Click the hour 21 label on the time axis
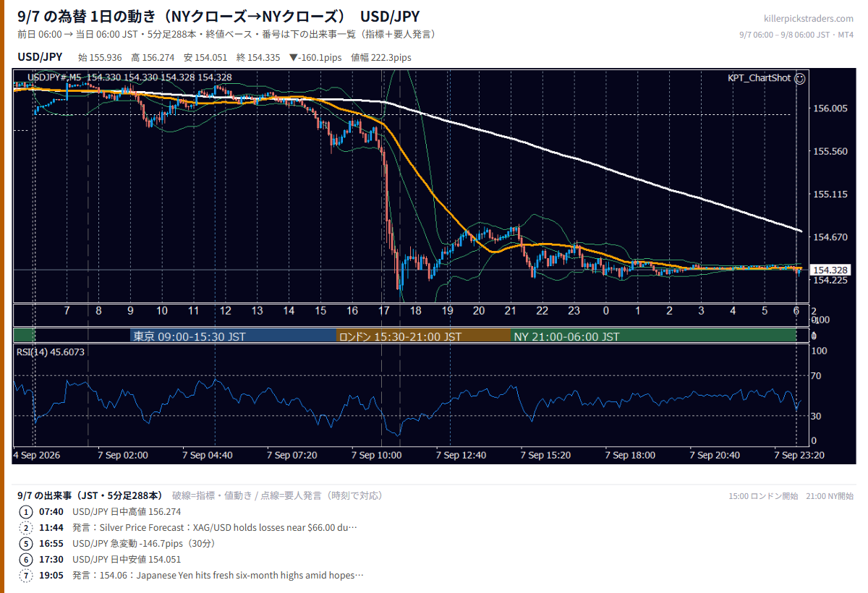This screenshot has width=868, height=593. click(510, 311)
